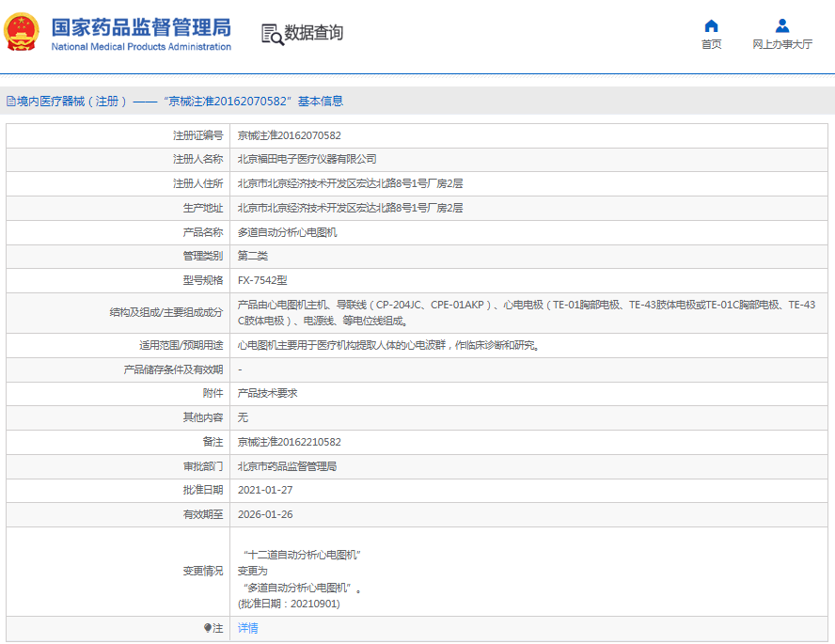This screenshot has width=835, height=644.
Task: Click the 数据查询 magnifier document icon
Action: coord(271,34)
